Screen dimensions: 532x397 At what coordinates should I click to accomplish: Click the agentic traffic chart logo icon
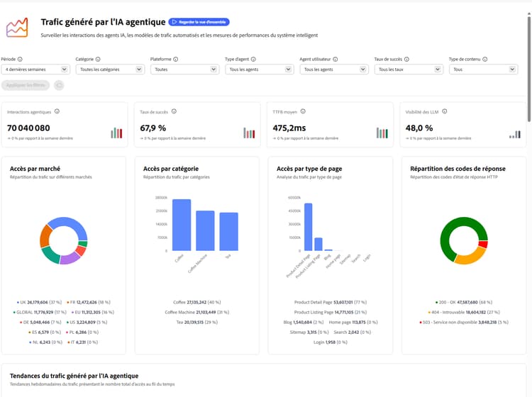point(17,28)
